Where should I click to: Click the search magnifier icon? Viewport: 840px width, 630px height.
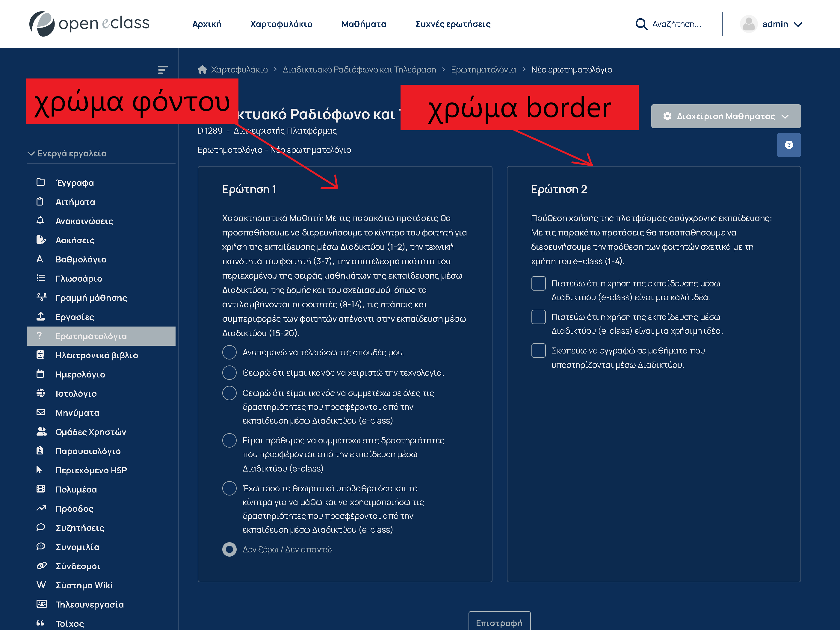click(x=641, y=24)
